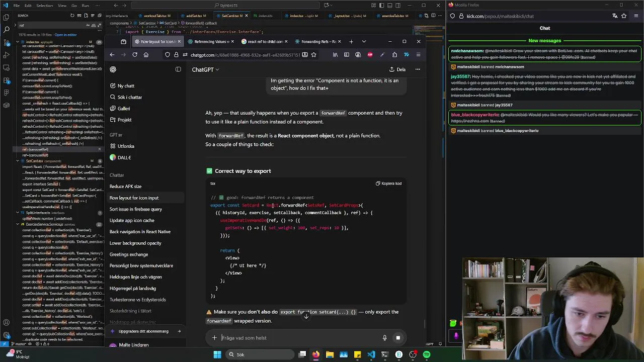Open Sort issue in firebase query chat
The height and width of the screenshot is (362, 644).
coord(136,209)
